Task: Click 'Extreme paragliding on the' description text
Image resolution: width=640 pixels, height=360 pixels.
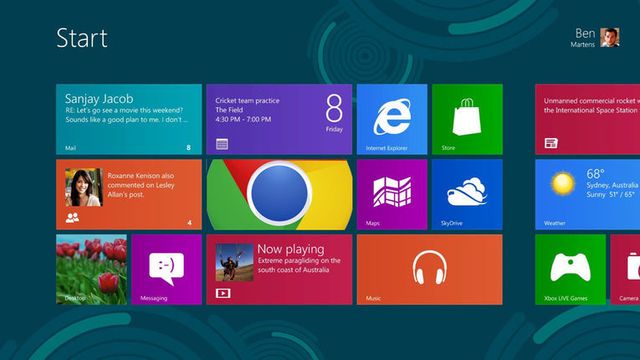Action: click(299, 260)
